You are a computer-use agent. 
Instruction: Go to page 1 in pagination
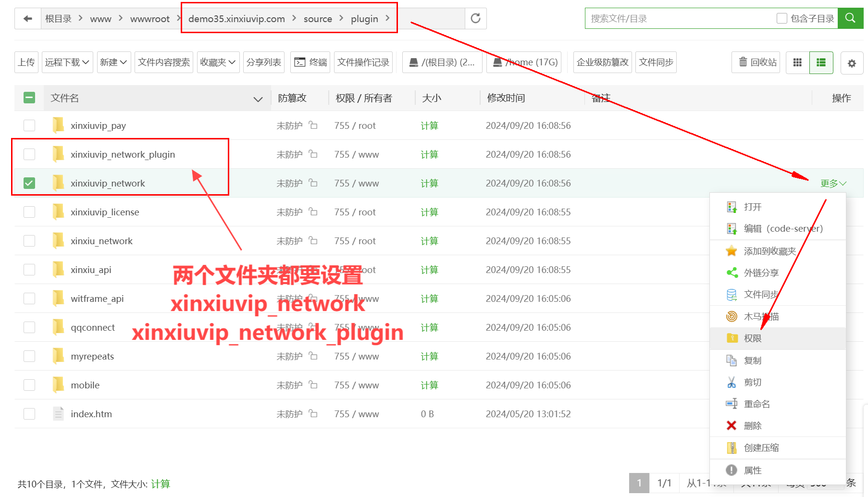coord(639,483)
